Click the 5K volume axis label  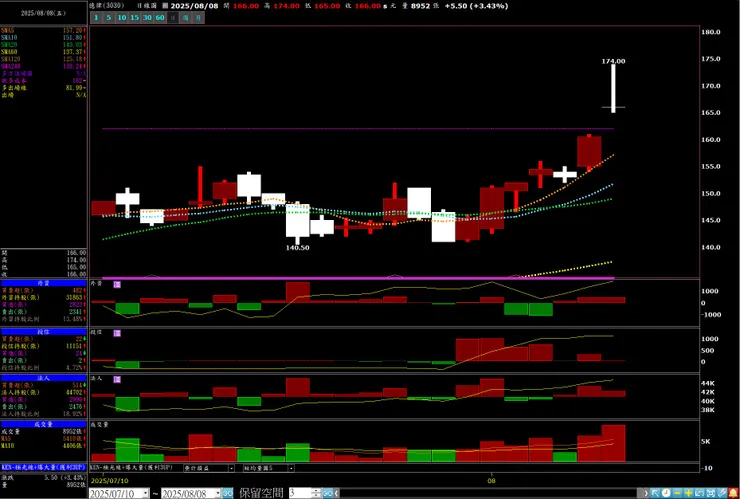click(x=706, y=441)
